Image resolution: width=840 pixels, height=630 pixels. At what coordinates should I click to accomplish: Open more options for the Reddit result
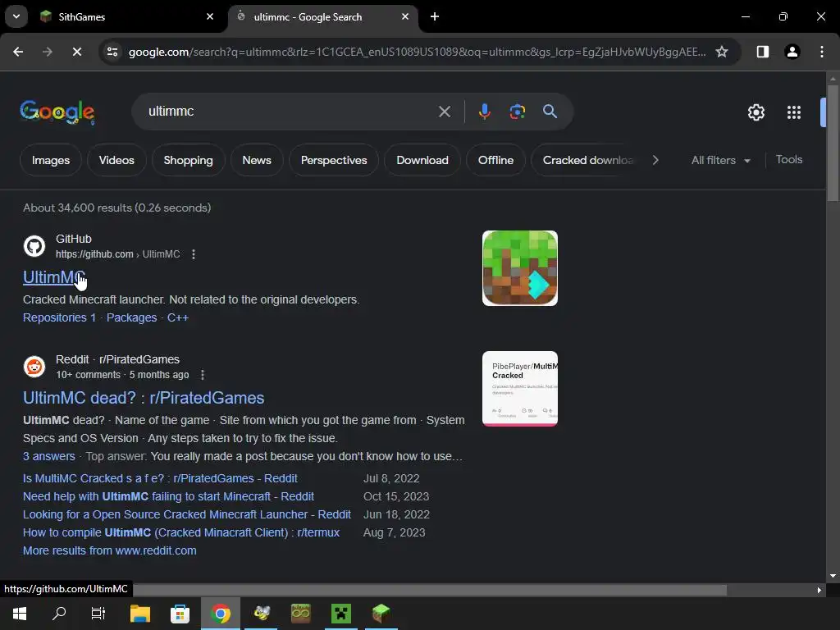pos(203,375)
